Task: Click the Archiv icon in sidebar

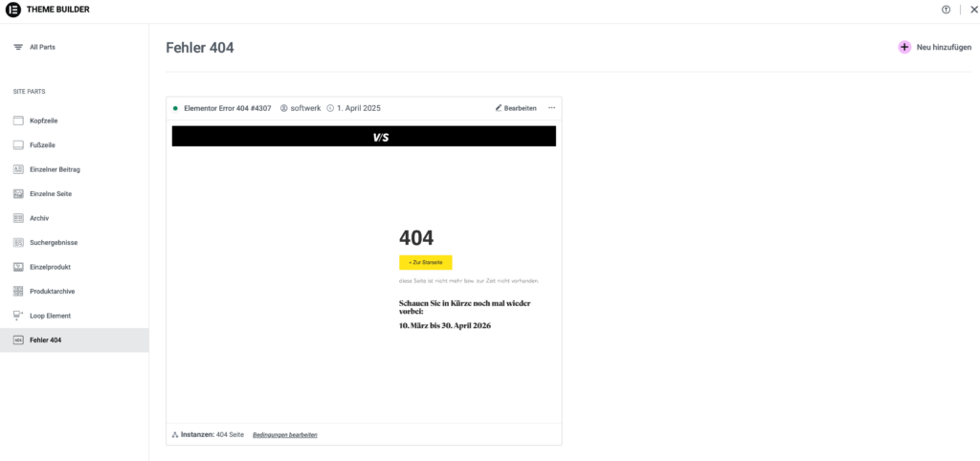Action: coord(18,218)
